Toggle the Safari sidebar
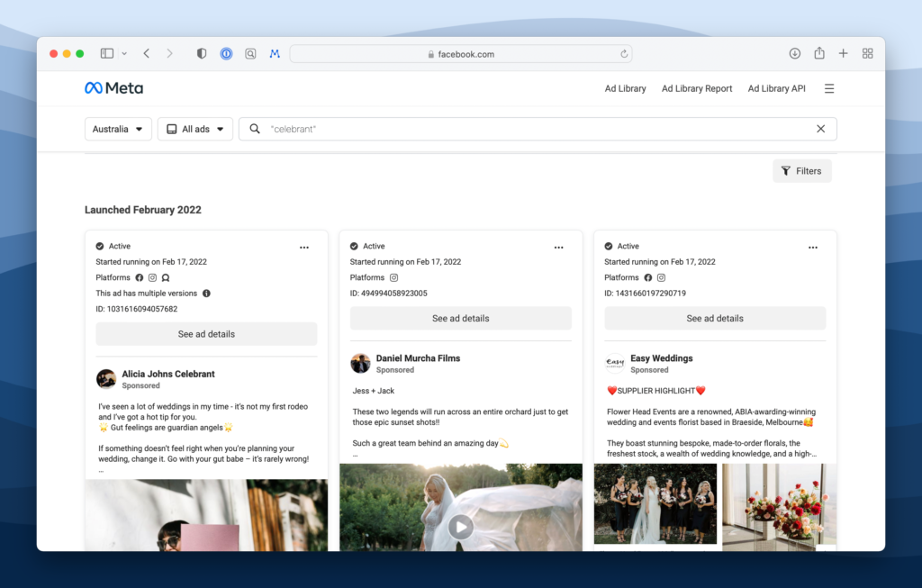This screenshot has width=922, height=588. (107, 54)
